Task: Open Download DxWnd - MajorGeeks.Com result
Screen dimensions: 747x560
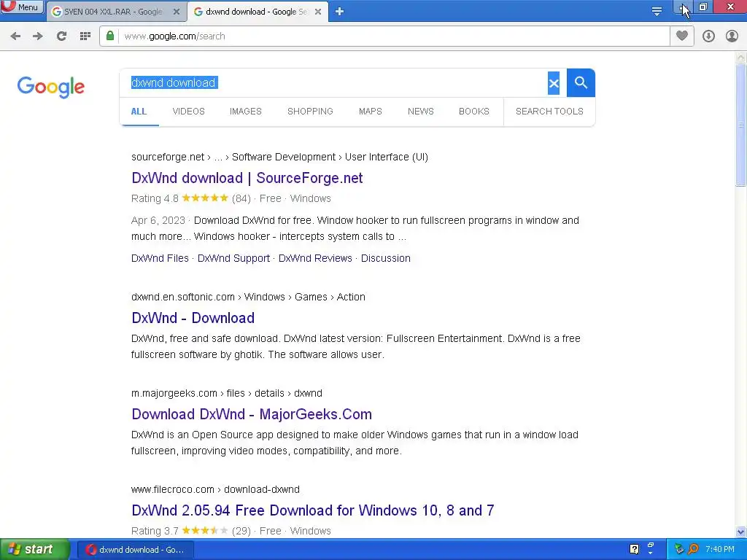Action: point(252,414)
